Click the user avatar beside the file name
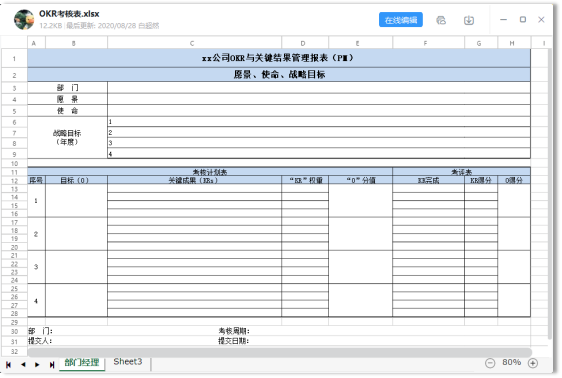This screenshot has width=562, height=378. point(24,19)
